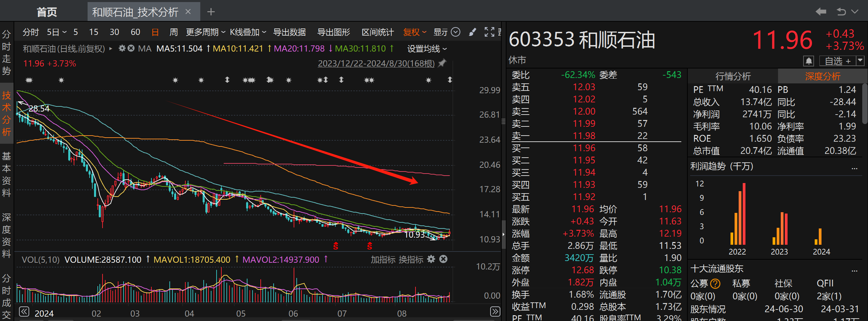Click the first star event marker above chart
This screenshot has height=321, width=868.
point(29,80)
